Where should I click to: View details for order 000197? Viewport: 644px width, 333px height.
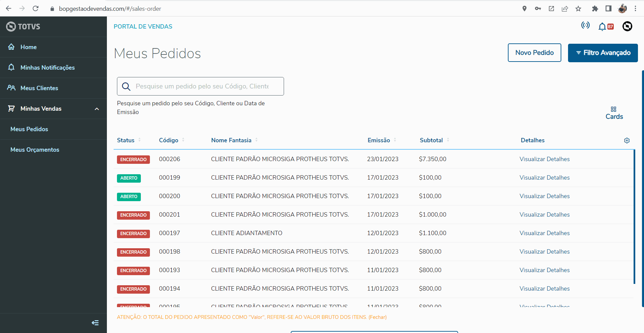(x=545, y=233)
